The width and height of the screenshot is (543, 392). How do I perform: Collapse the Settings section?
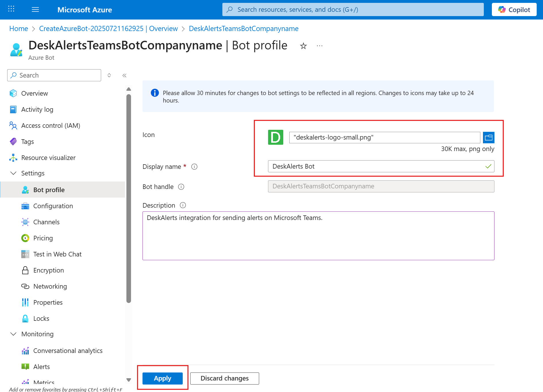pyautogui.click(x=13, y=173)
